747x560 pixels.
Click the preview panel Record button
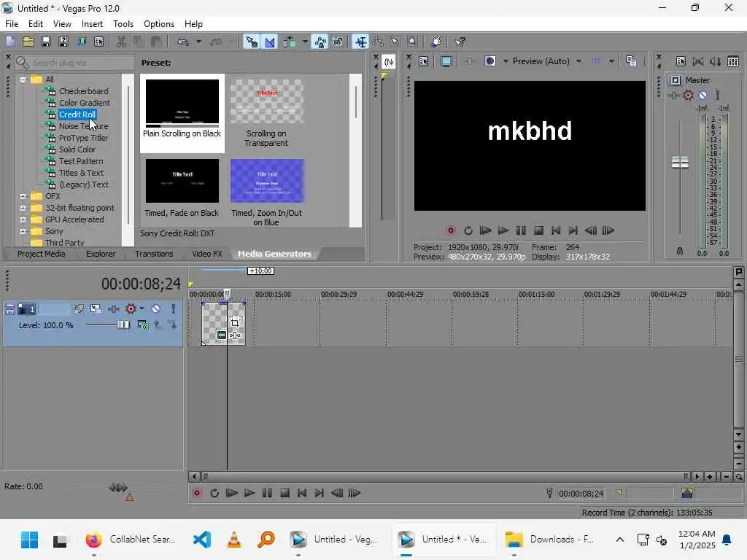coord(450,230)
